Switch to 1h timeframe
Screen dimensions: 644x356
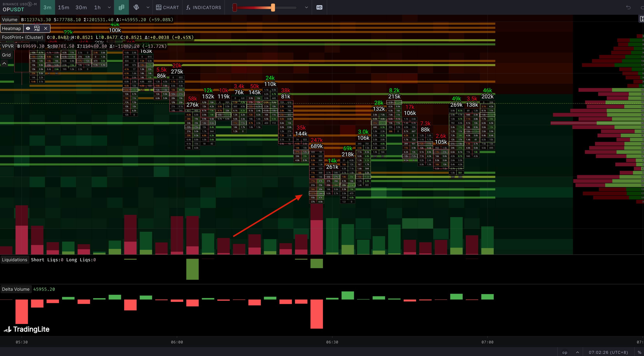[97, 8]
